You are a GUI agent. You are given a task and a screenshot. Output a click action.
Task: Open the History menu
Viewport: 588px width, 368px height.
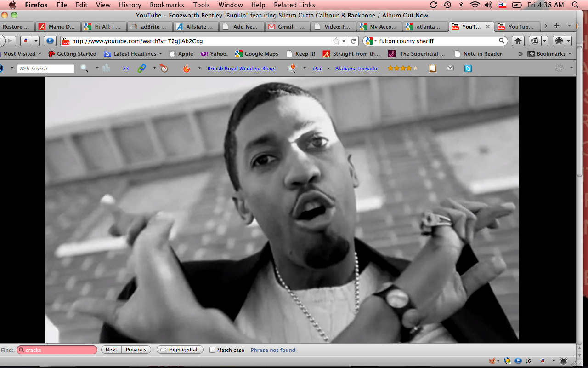point(130,5)
